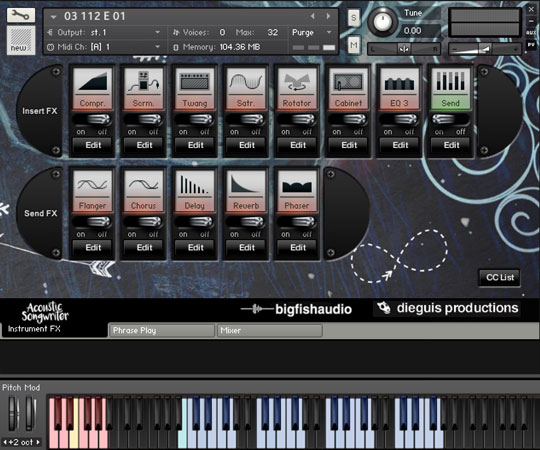Click the Chorus send effect icon
This screenshot has width=540, height=450.
point(144,191)
